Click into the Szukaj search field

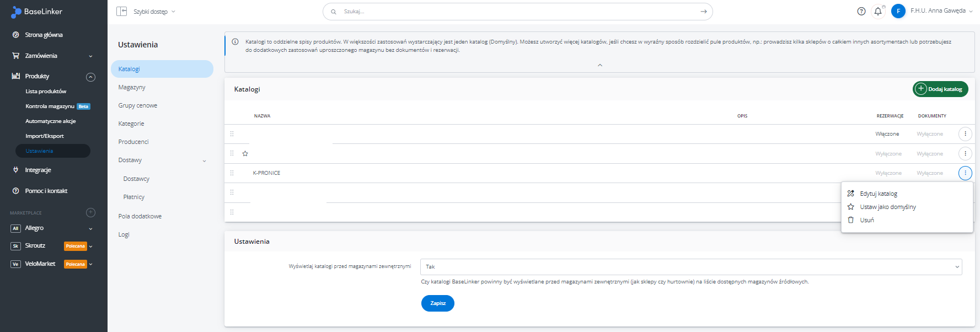[x=513, y=12]
